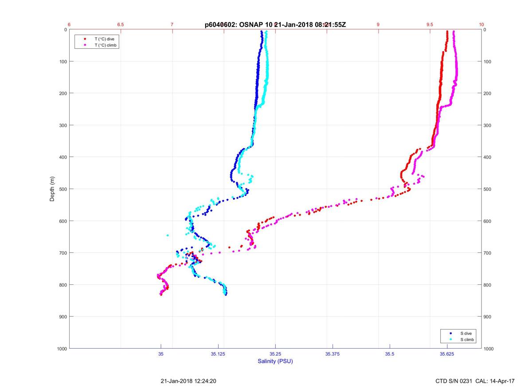Click temperature tick label "6.5" on top axis

coord(120,24)
